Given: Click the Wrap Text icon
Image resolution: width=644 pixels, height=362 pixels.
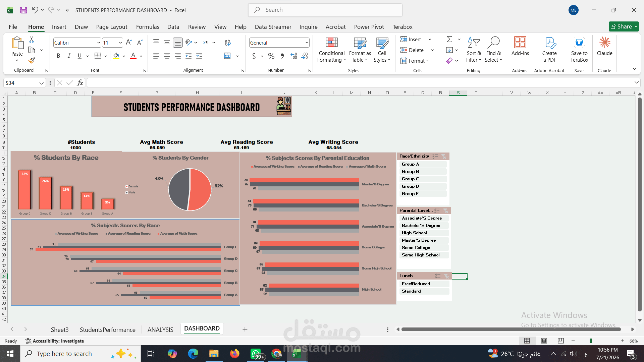Looking at the screenshot, I should (228, 43).
